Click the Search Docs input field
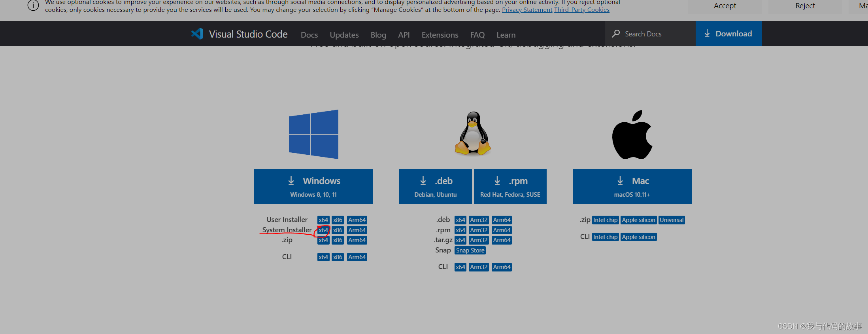 click(650, 34)
